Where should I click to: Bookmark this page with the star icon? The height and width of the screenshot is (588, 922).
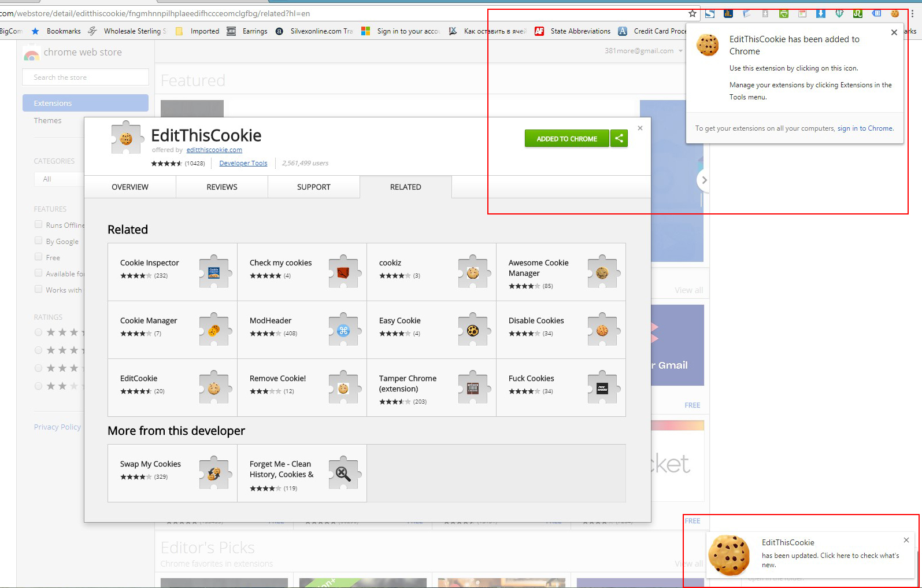[x=693, y=13]
